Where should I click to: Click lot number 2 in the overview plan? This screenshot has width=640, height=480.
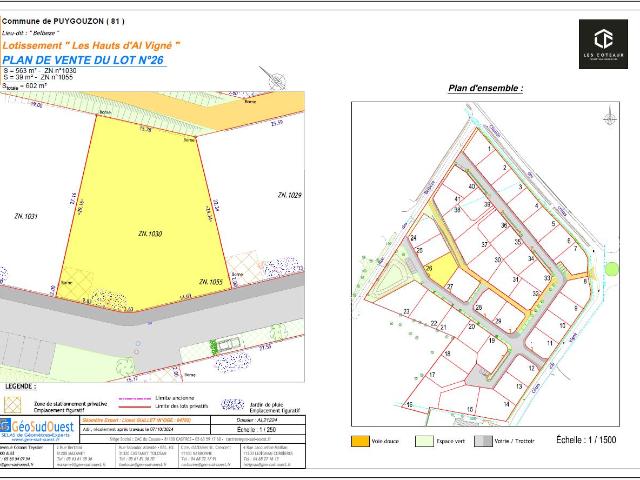[x=505, y=168]
